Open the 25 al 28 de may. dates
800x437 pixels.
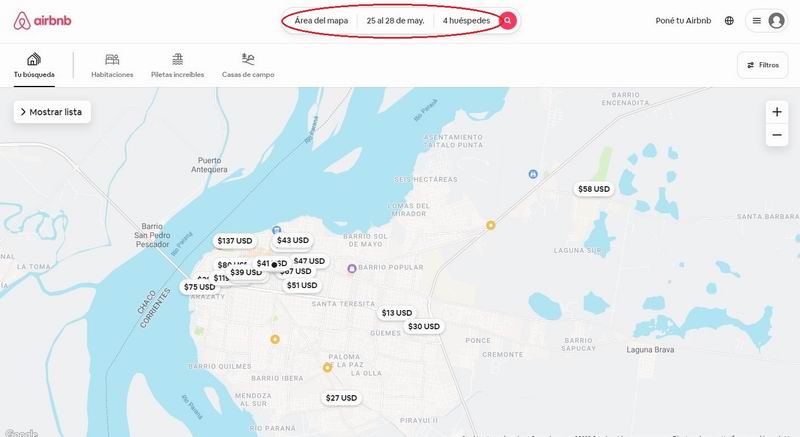click(395, 20)
